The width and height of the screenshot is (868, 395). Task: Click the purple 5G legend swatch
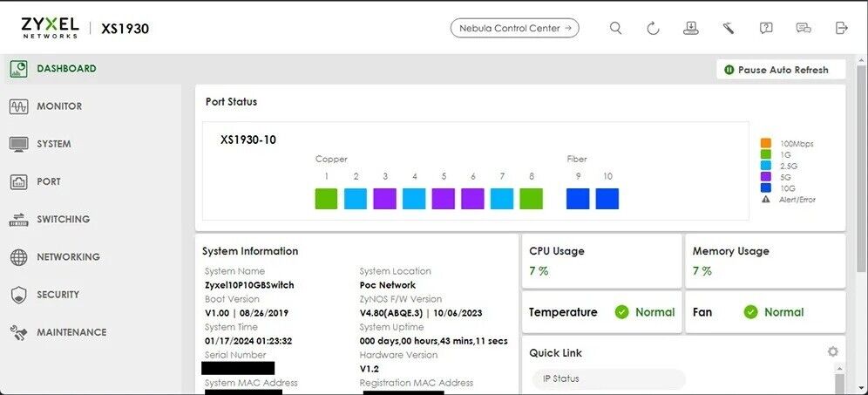click(766, 177)
